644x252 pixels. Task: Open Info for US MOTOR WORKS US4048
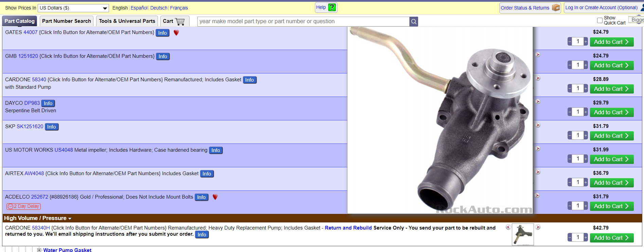(x=216, y=150)
